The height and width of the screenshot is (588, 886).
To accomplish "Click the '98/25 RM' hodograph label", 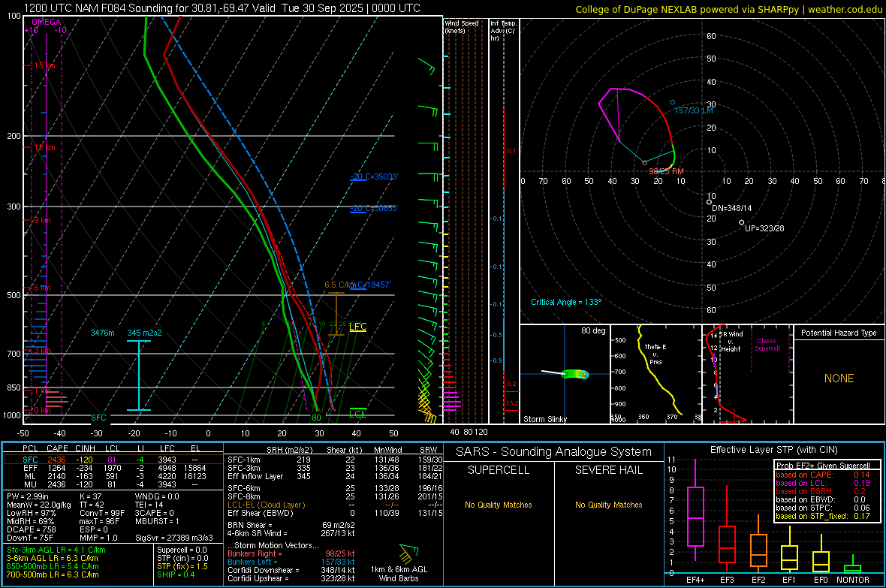I will click(666, 170).
